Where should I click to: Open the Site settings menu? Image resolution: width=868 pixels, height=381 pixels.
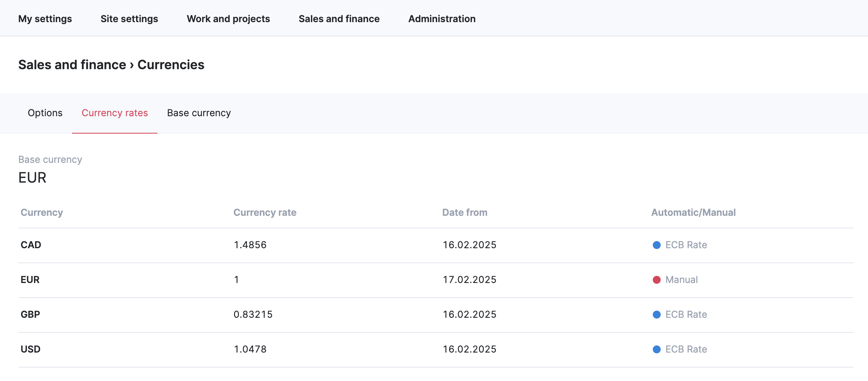[129, 19]
